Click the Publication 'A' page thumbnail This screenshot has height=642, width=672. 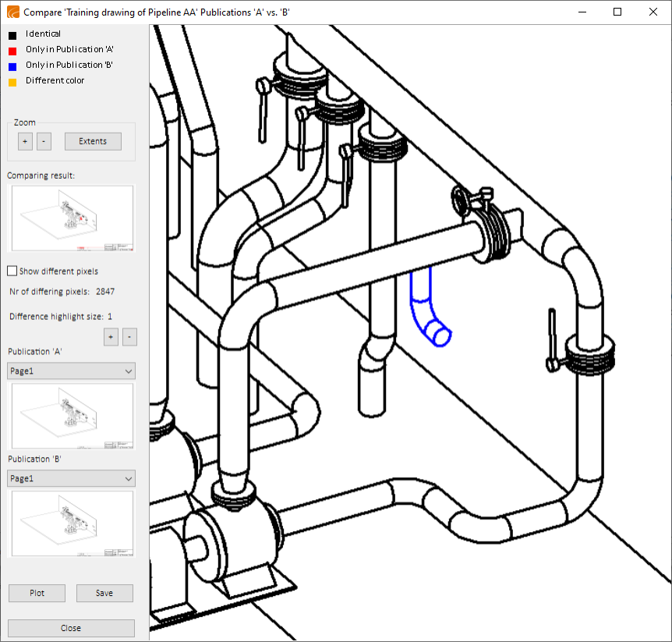tap(71, 416)
